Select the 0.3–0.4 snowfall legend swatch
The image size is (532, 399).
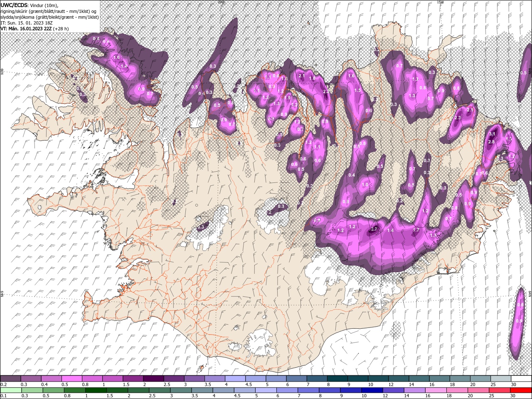click(31, 379)
